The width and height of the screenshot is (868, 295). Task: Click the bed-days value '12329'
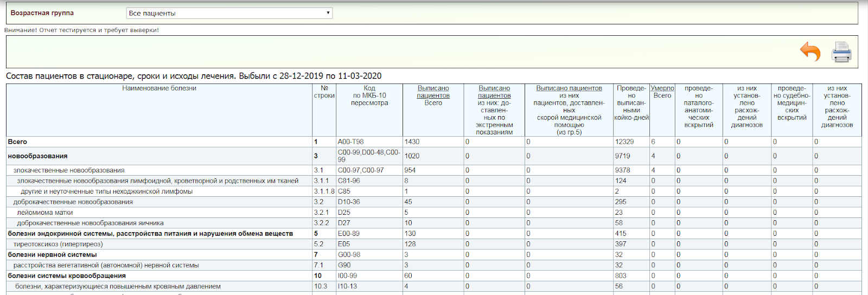click(x=624, y=142)
